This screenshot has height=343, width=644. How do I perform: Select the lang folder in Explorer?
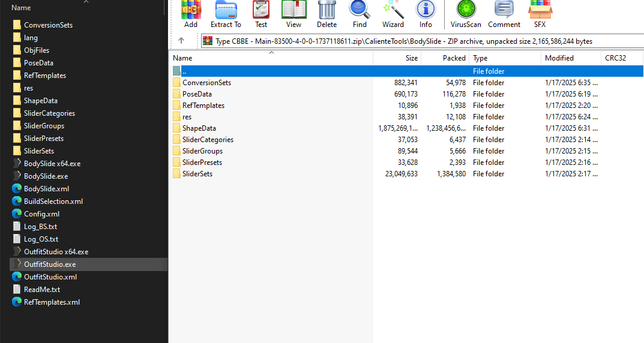pyautogui.click(x=31, y=38)
